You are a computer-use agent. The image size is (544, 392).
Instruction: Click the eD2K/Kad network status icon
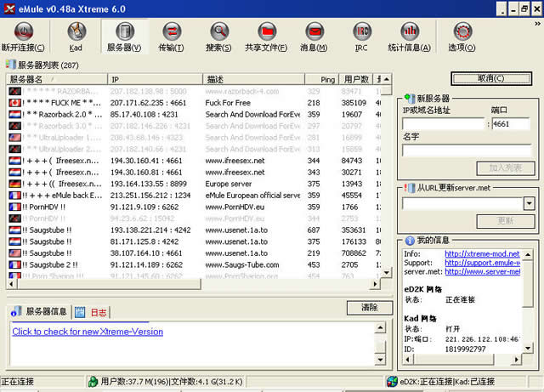pyautogui.click(x=392, y=382)
